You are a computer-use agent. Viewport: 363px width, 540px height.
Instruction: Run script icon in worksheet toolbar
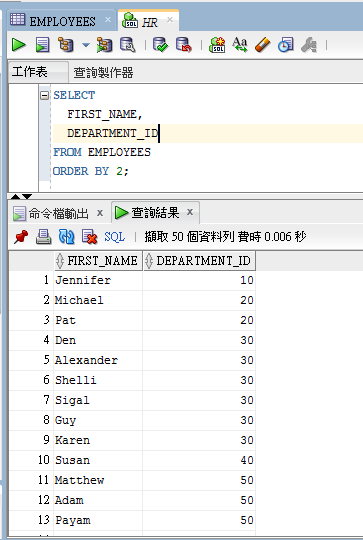(42, 45)
